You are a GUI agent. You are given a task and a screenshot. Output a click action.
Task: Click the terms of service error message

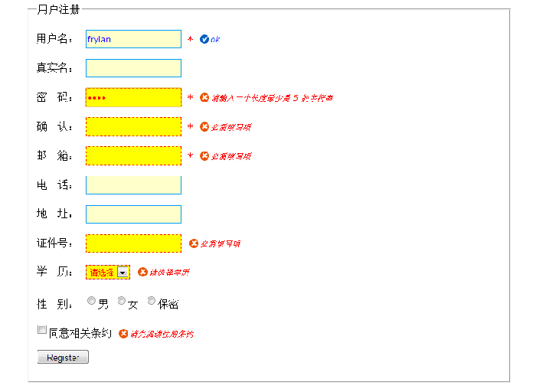point(162,335)
